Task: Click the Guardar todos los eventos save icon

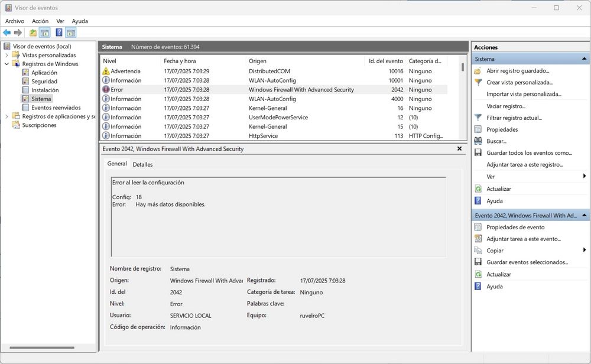Action: pos(479,152)
